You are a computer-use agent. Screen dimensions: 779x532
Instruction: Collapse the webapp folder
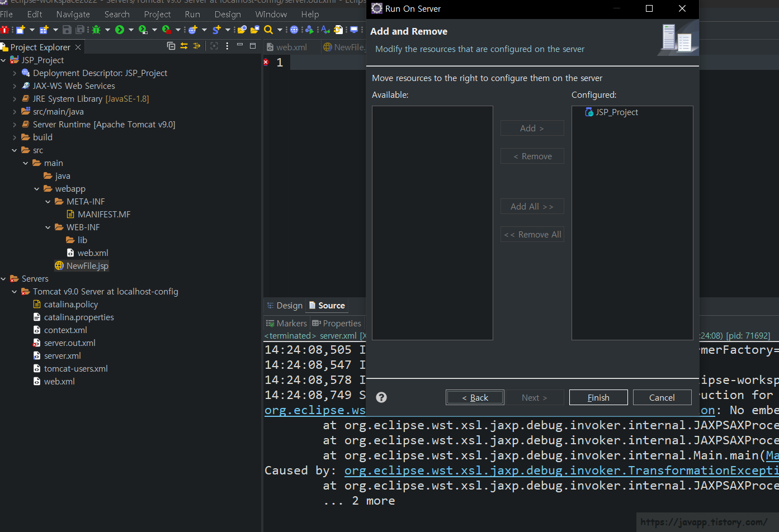click(37, 189)
